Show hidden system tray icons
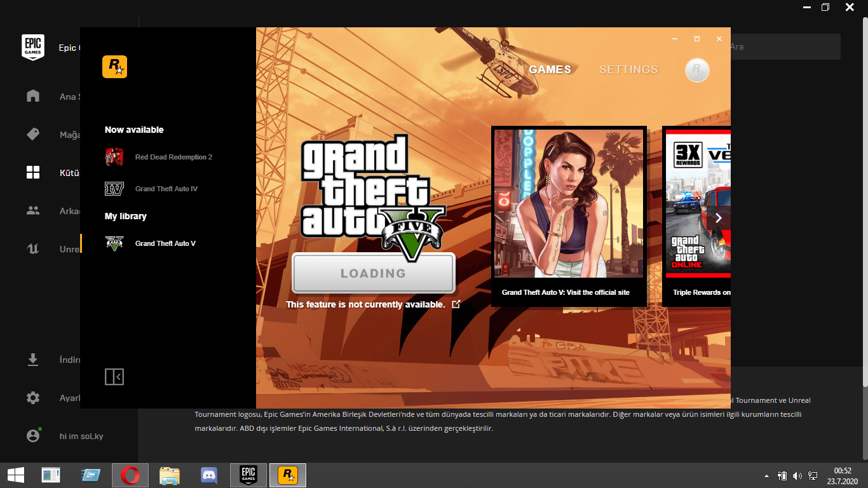868x488 pixels. [766, 475]
